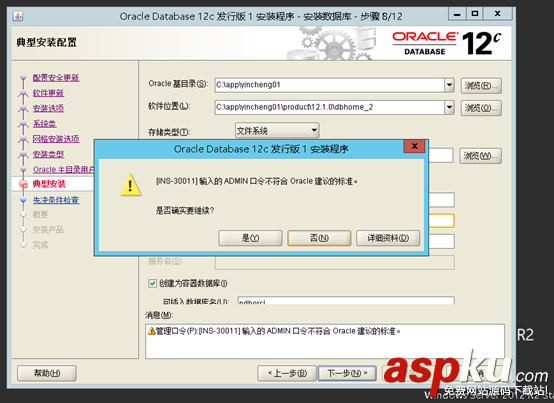Open 配置安全更新 step link

click(x=56, y=78)
